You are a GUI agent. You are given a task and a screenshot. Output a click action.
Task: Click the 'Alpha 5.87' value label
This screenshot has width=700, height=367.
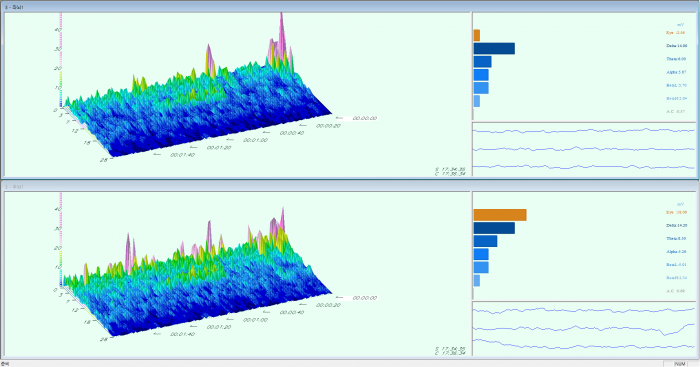(676, 72)
